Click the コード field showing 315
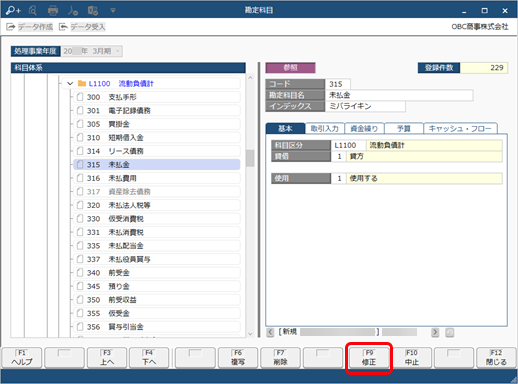The image size is (518, 384). tap(337, 84)
